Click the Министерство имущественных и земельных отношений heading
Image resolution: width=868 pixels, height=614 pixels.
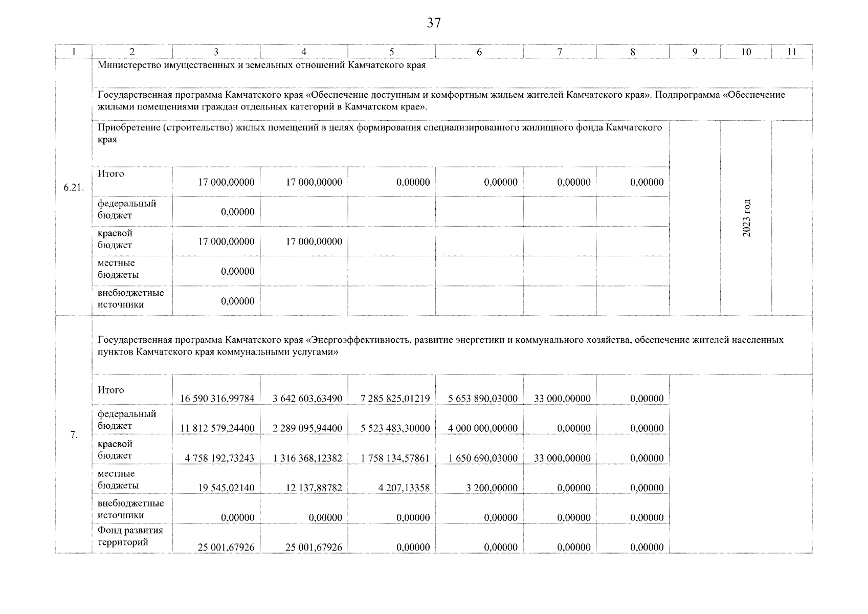point(261,65)
